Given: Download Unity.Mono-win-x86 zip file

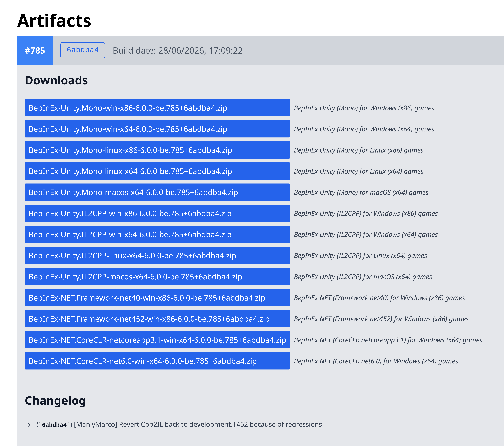Looking at the screenshot, I should [x=157, y=108].
